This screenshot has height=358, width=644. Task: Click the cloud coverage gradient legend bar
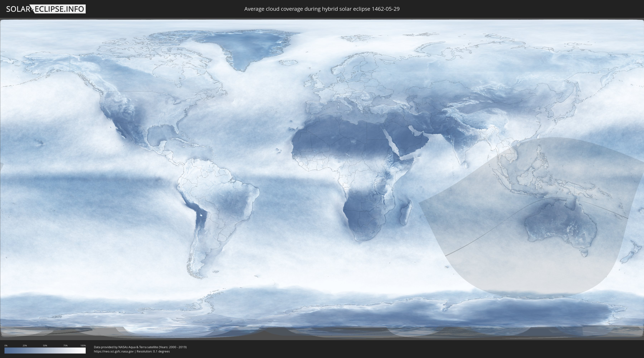point(45,350)
